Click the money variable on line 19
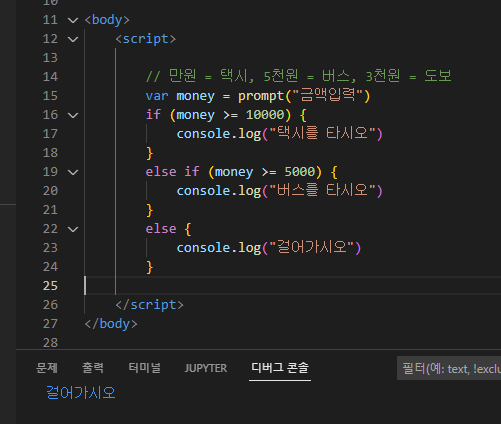The height and width of the screenshot is (424, 501). 234,172
